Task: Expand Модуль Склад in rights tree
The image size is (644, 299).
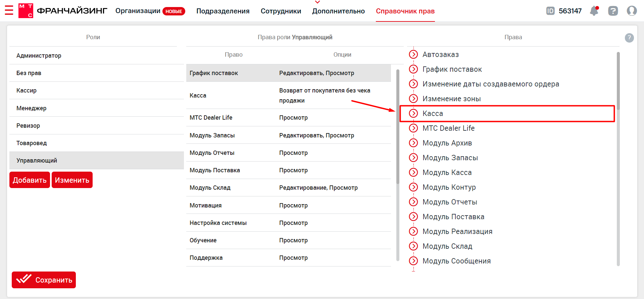Action: coord(413,246)
